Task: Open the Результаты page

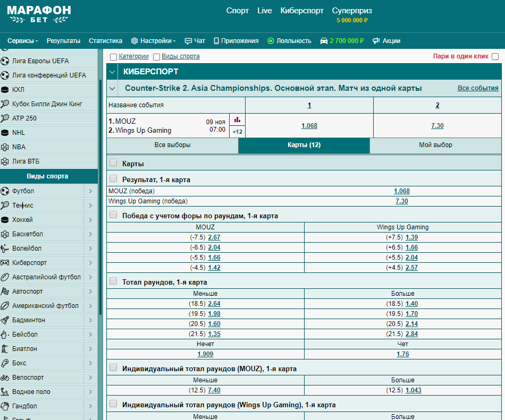Action: coord(63,41)
